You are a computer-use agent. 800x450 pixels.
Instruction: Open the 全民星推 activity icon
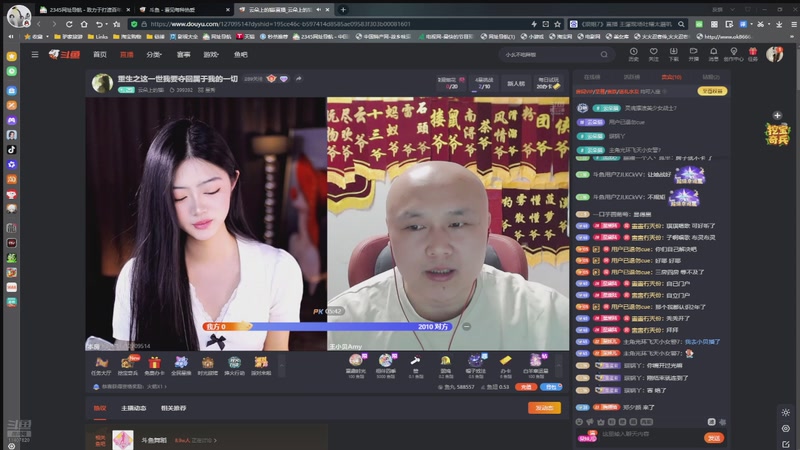coord(181,366)
